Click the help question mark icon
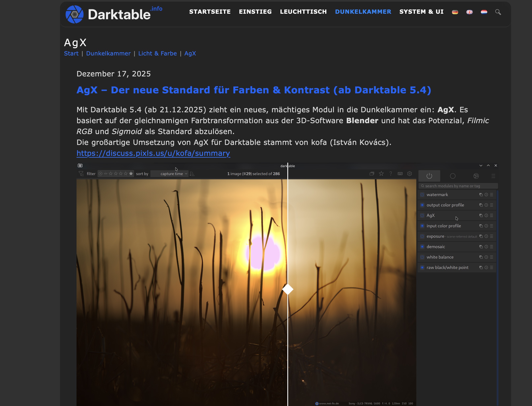532x406 pixels. coord(390,174)
